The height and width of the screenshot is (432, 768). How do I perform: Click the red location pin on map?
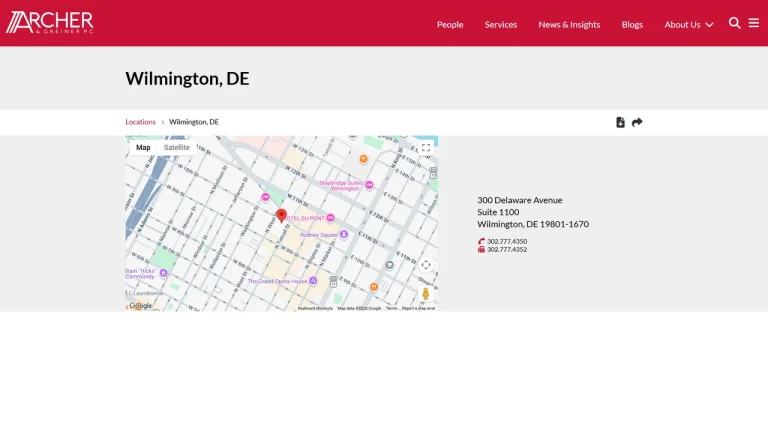pos(281,216)
